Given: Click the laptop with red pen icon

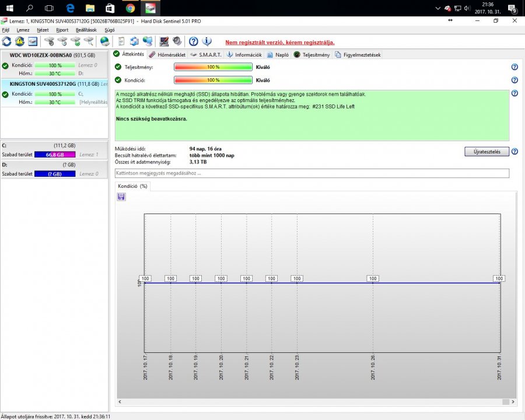Looking at the screenshot, I should tap(164, 41).
